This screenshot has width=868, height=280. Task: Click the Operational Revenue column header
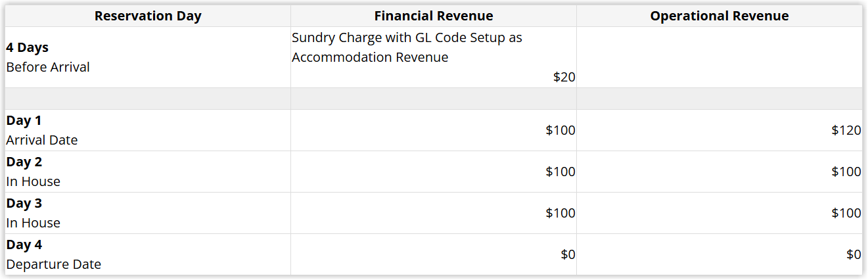720,16
